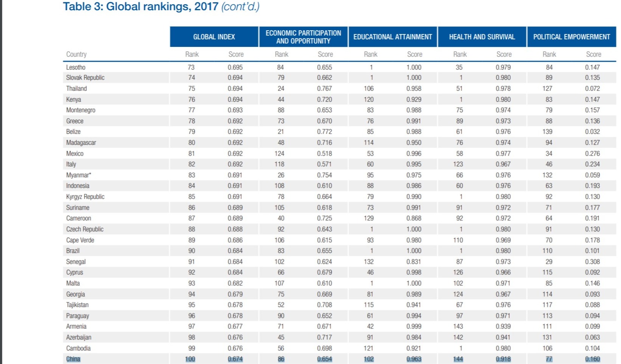Select the GLOBAL INDEX column header
Viewport: 621px width, 364px height.
214,37
